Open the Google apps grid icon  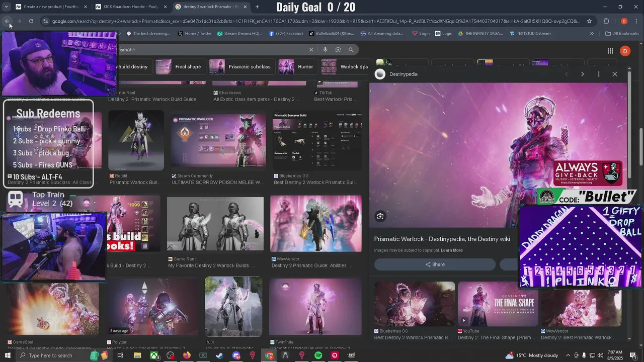610,51
